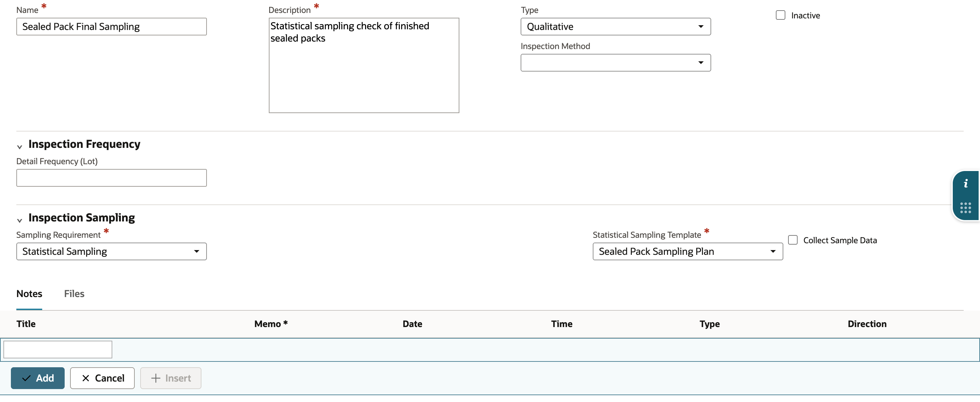Click the Date column header
The image size is (980, 402).
pyautogui.click(x=412, y=324)
